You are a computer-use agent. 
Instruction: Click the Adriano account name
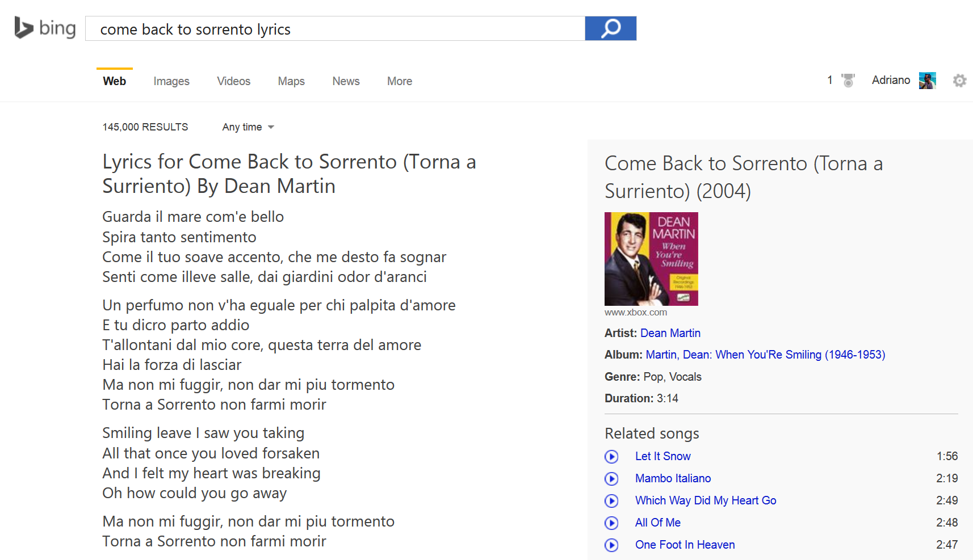coord(891,80)
